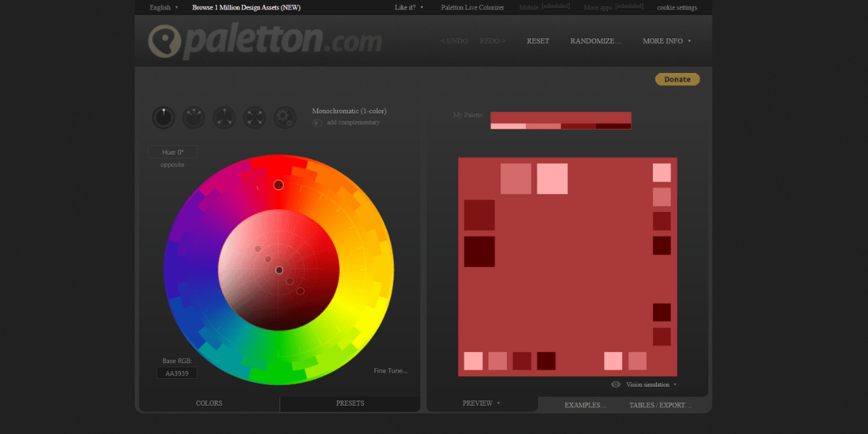
Task: Select the Adjacent colors (3-color) mode icon
Action: [194, 118]
